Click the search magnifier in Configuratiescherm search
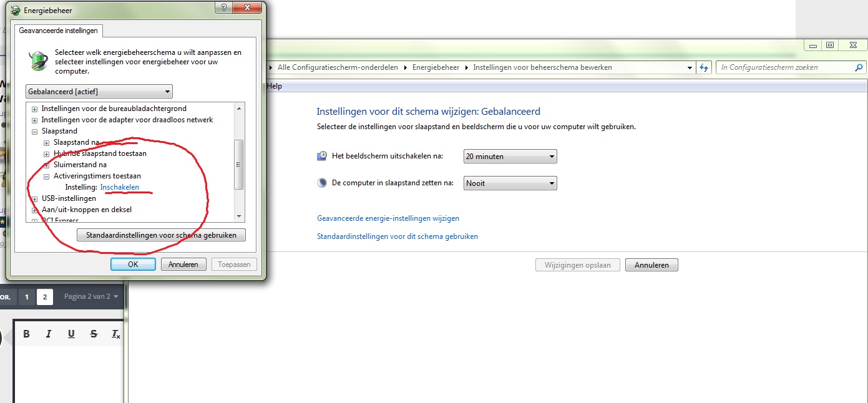 pos(859,67)
